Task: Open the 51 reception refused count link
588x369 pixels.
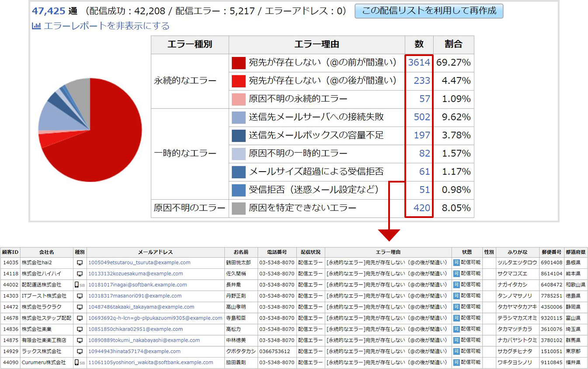Action: click(x=425, y=190)
